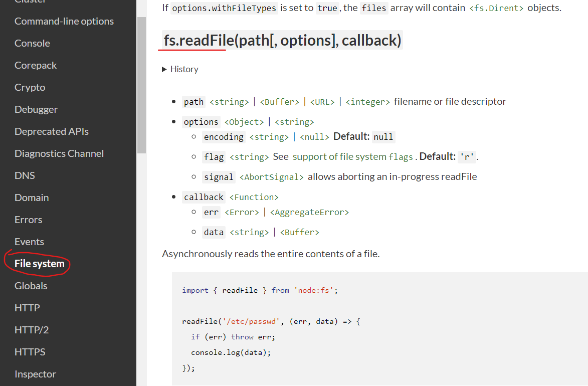This screenshot has height=386, width=588.
Task: Open the Error type link
Action: pos(242,213)
